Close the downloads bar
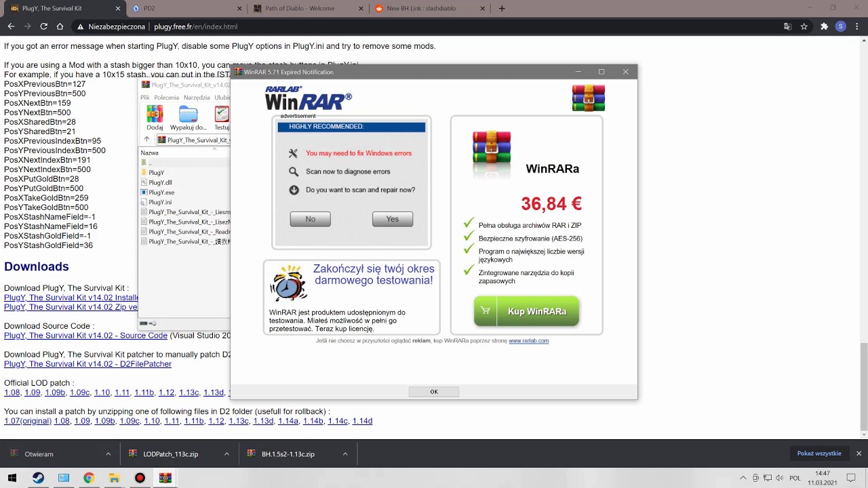The height and width of the screenshot is (488, 868). (x=859, y=453)
